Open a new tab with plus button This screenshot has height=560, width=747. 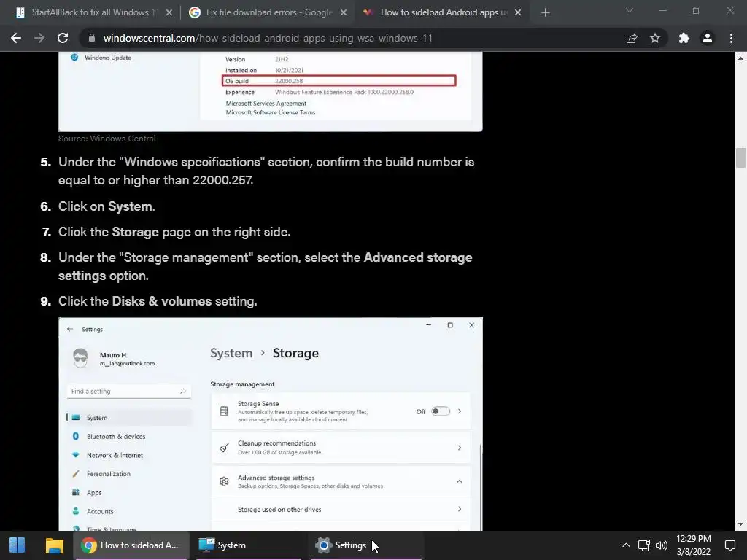coord(546,12)
